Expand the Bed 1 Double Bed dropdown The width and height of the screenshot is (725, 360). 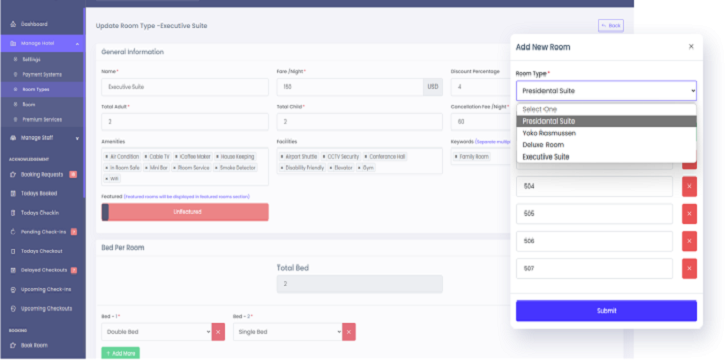[156, 332]
